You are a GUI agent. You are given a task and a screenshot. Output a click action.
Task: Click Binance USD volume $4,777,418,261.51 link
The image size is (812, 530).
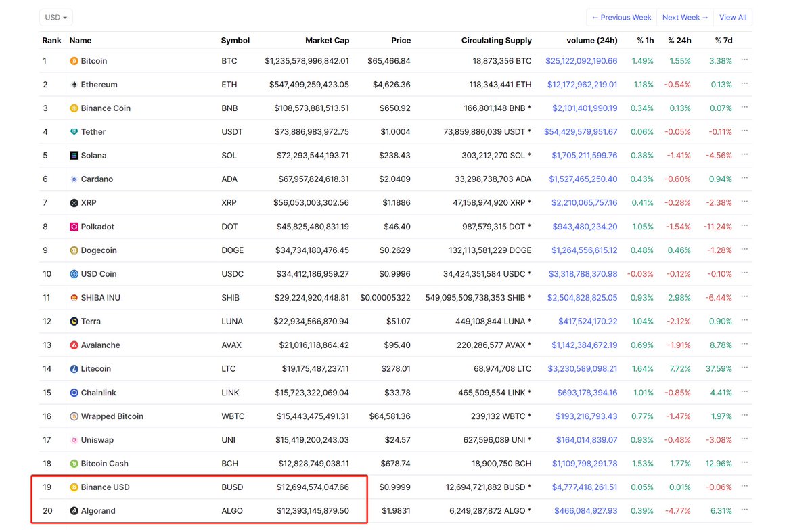coord(585,487)
